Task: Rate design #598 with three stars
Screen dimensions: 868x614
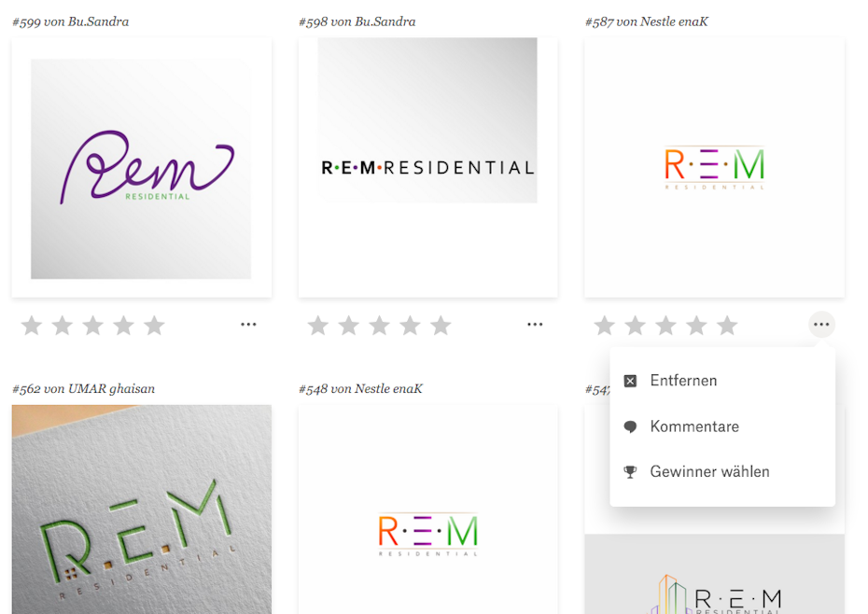Action: pyautogui.click(x=379, y=325)
